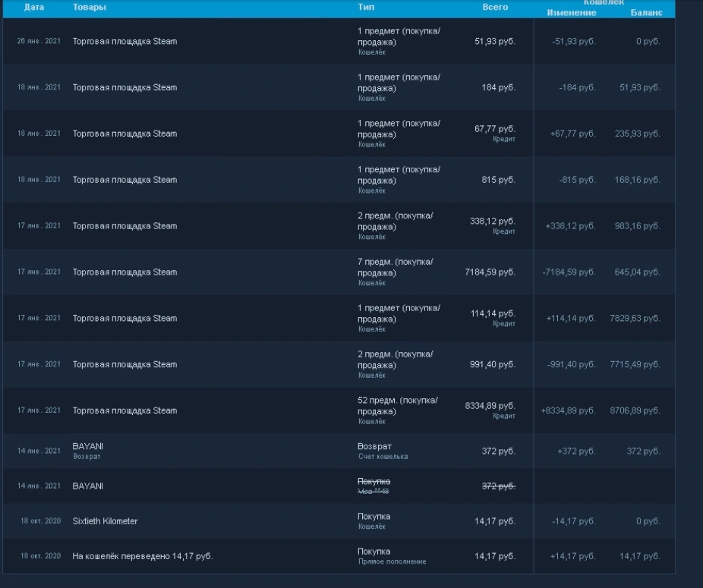Click the 'Прямое пополнение' type cell
The image size is (703, 588).
click(392, 556)
